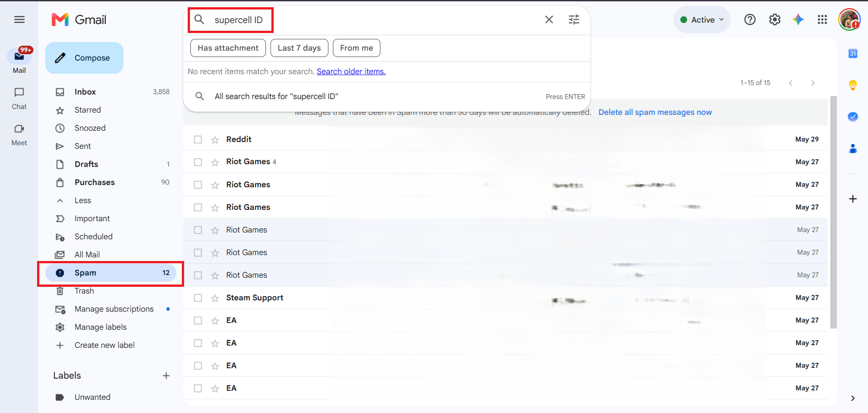Open the Google Keep side panel icon
Viewport: 868px width, 413px height.
point(853,85)
